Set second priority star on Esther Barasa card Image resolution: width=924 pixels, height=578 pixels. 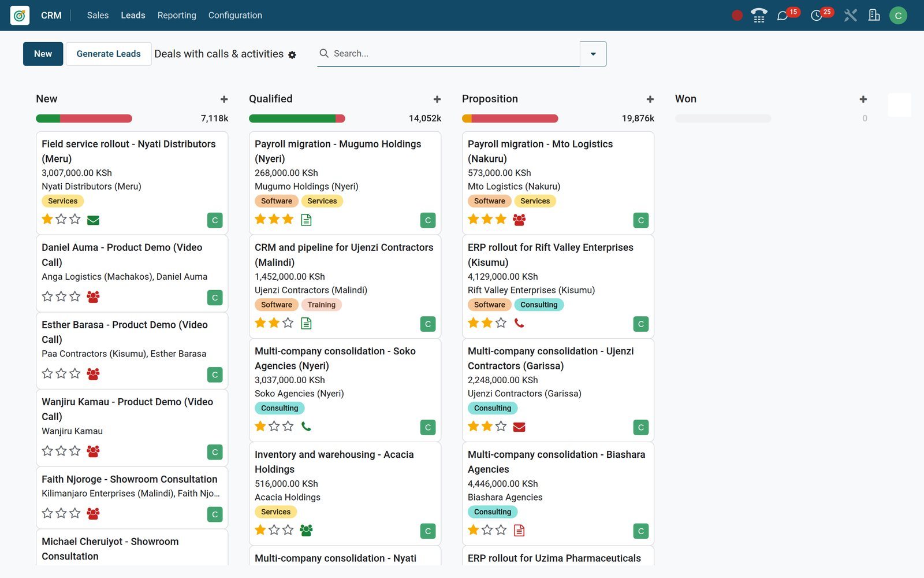coord(61,373)
